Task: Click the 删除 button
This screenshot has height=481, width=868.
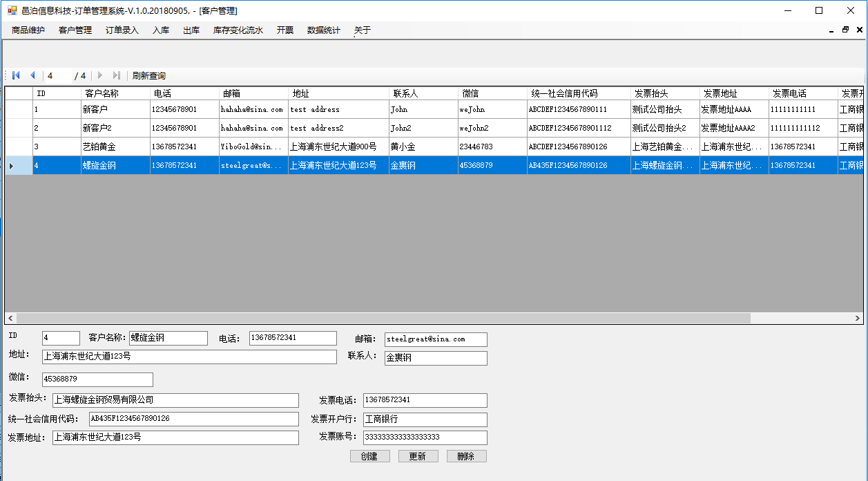Action: click(466, 456)
